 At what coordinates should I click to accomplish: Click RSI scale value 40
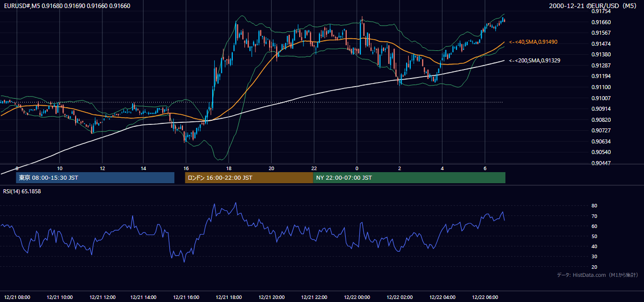click(595, 246)
